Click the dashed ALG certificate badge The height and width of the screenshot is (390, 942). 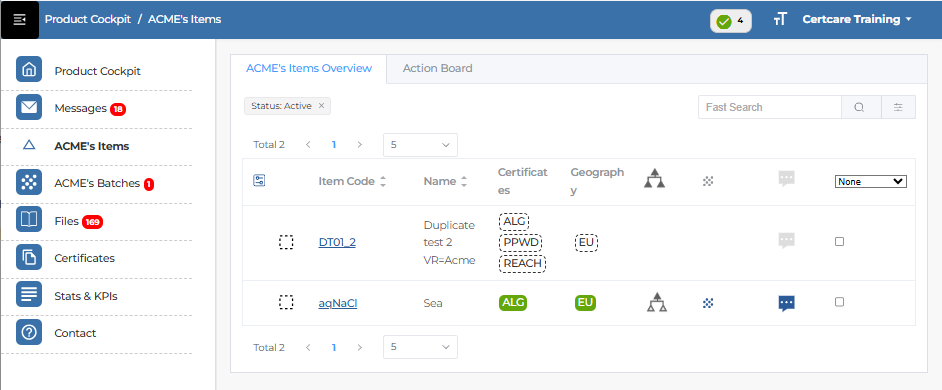coord(514,221)
